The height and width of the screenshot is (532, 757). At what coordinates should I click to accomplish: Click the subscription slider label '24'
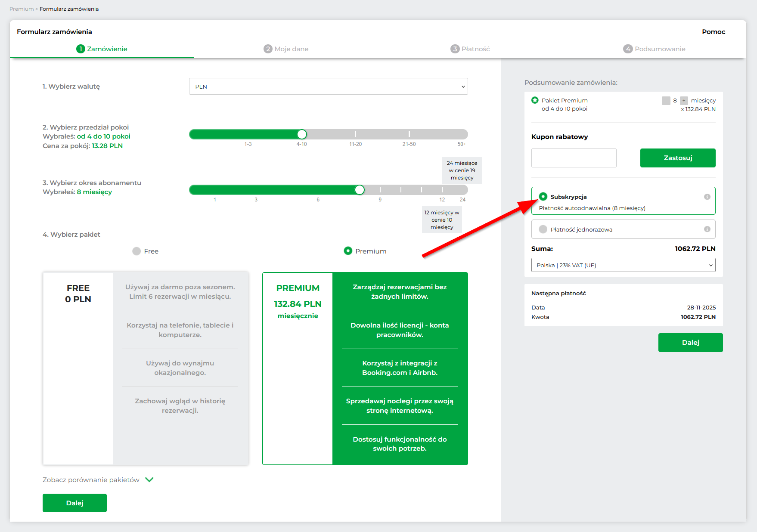[x=462, y=200]
